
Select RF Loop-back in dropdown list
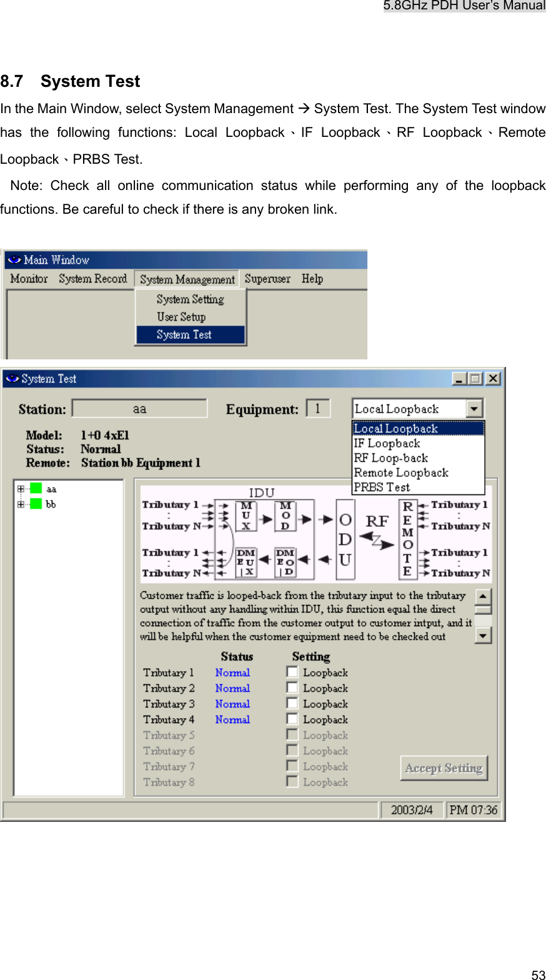pos(419,458)
